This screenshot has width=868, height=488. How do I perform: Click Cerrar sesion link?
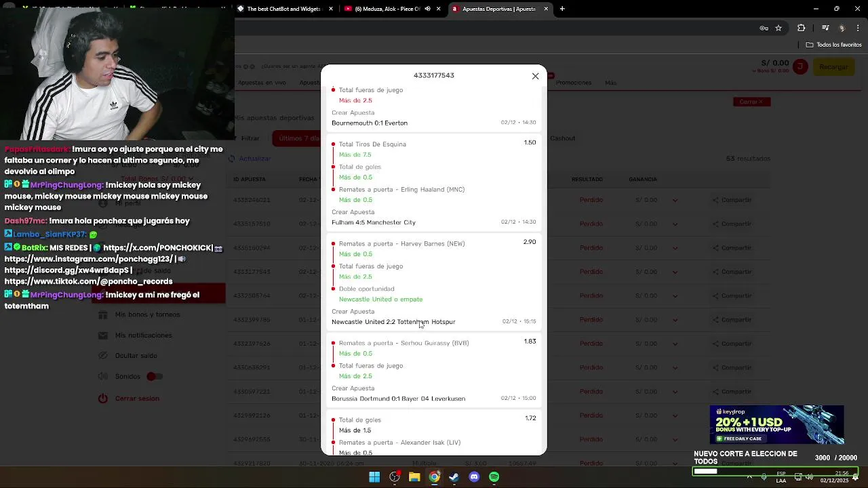pos(137,399)
